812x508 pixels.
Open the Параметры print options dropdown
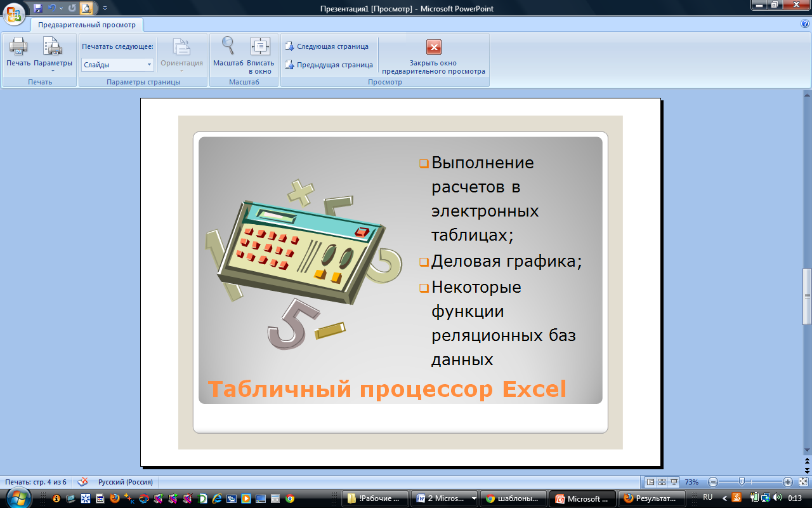click(x=53, y=55)
